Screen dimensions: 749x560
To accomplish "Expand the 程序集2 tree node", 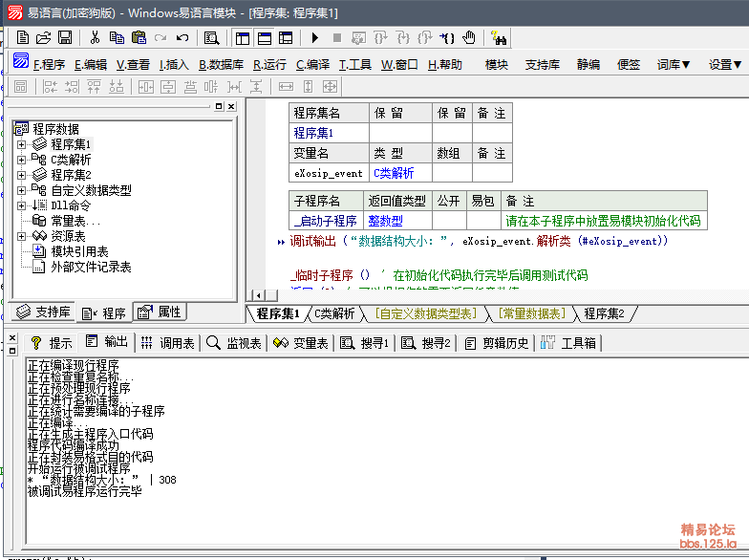I will pos(21,175).
